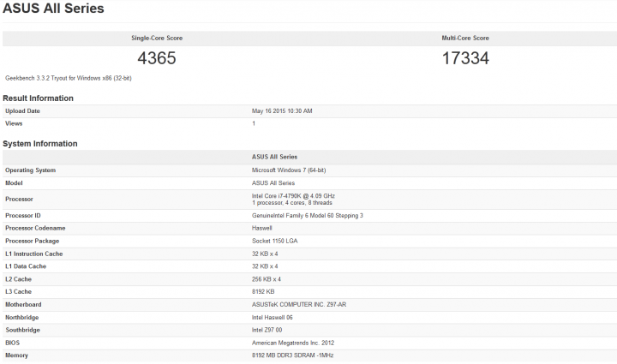The height and width of the screenshot is (364, 617).
Task: Click the Processor row label
Action: click(19, 200)
